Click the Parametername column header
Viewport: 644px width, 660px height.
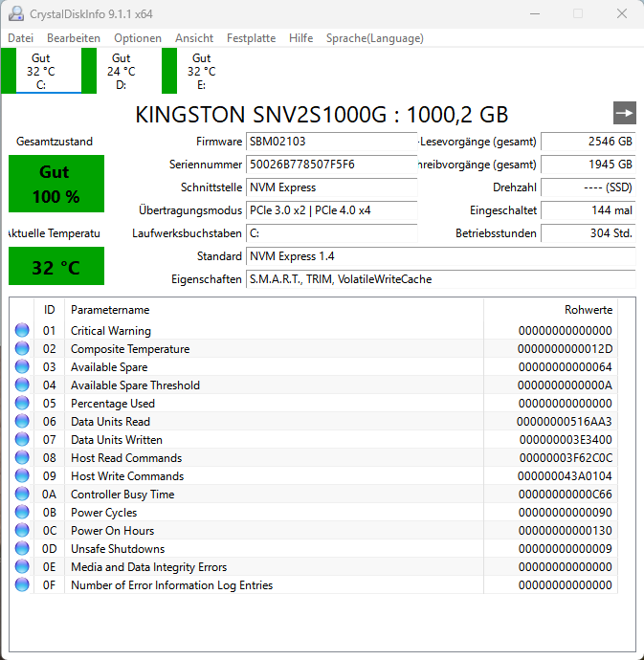point(274,310)
